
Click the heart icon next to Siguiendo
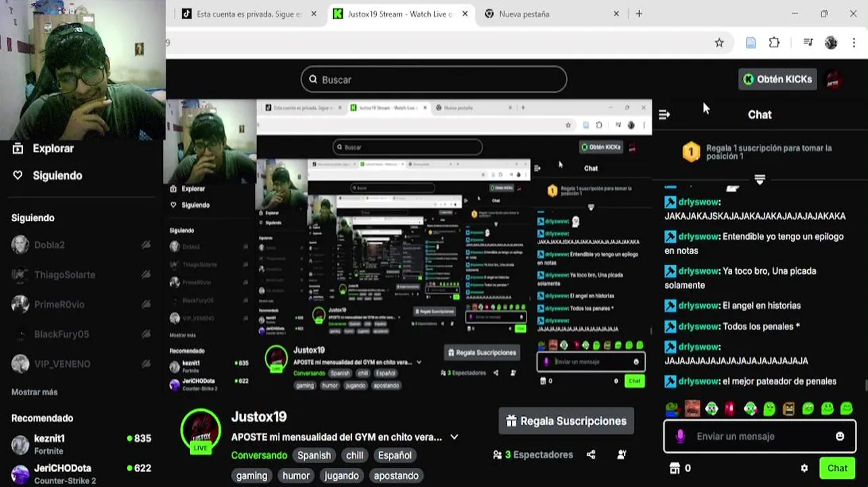[18, 175]
